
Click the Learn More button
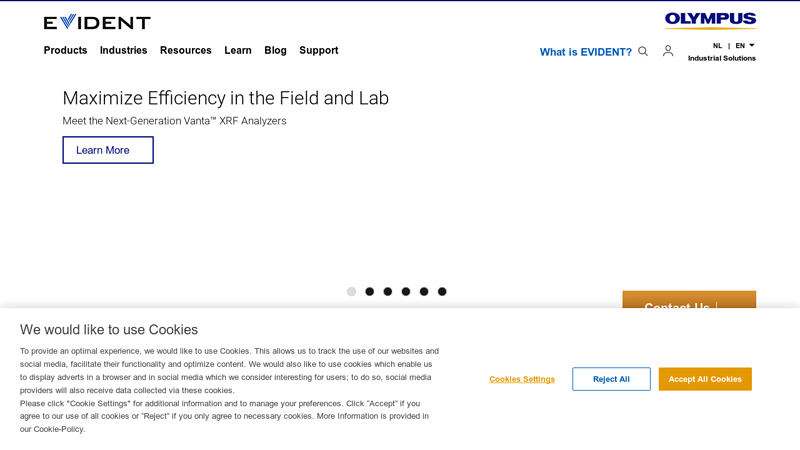pos(108,150)
